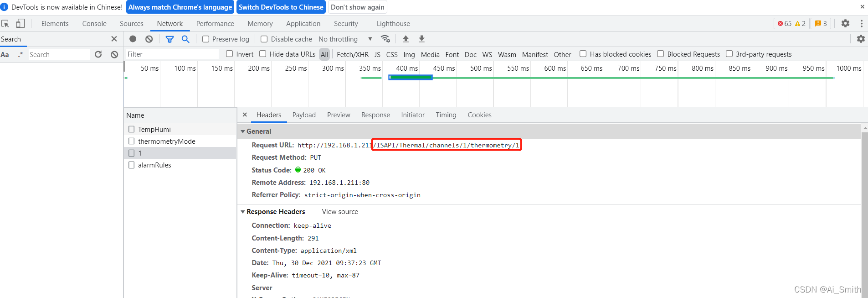Click Switch DevTools to Chinese
The width and height of the screenshot is (868, 298).
click(x=281, y=7)
